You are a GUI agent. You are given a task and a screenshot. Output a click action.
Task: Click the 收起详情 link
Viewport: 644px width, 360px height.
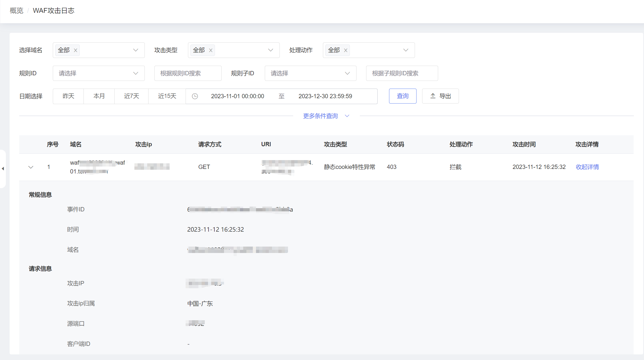(587, 167)
